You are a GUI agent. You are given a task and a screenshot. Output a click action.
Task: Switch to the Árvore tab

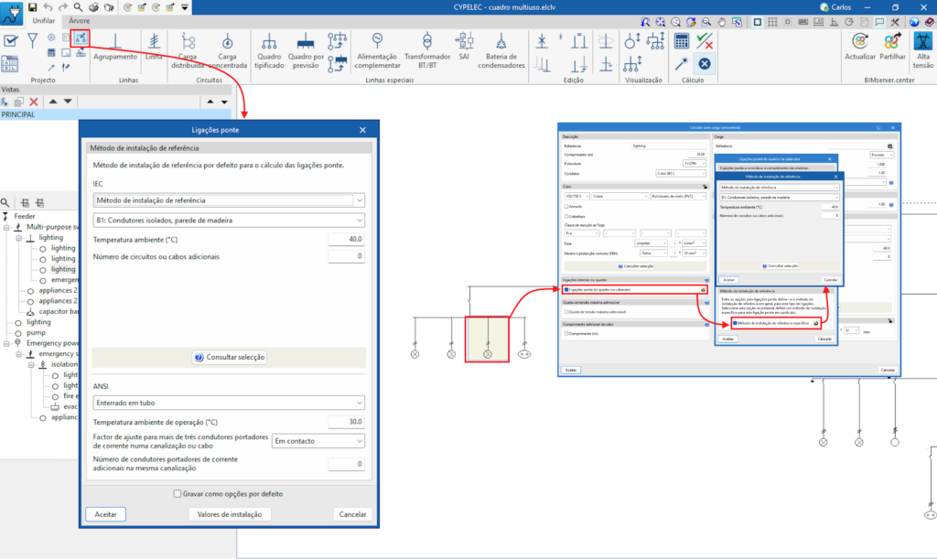click(x=79, y=19)
